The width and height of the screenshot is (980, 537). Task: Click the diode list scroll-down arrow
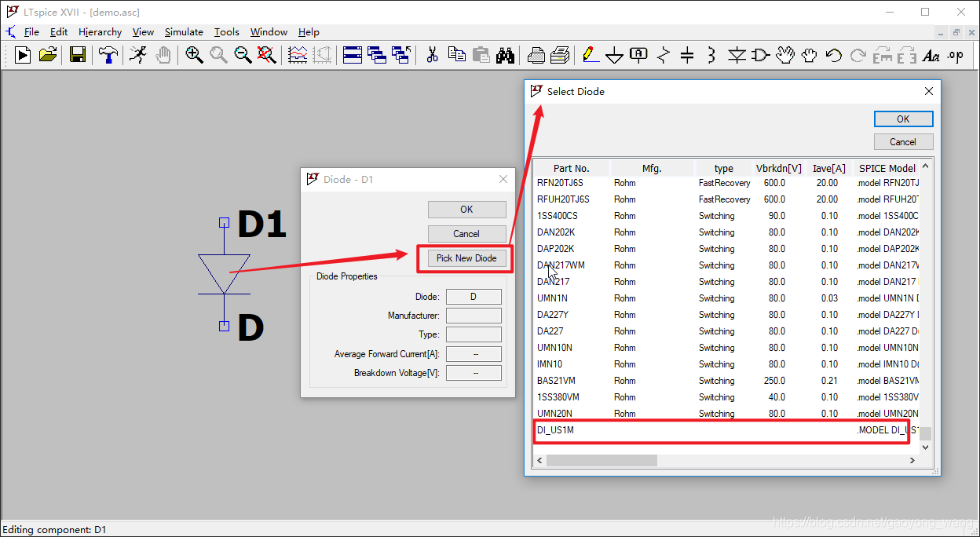[925, 447]
